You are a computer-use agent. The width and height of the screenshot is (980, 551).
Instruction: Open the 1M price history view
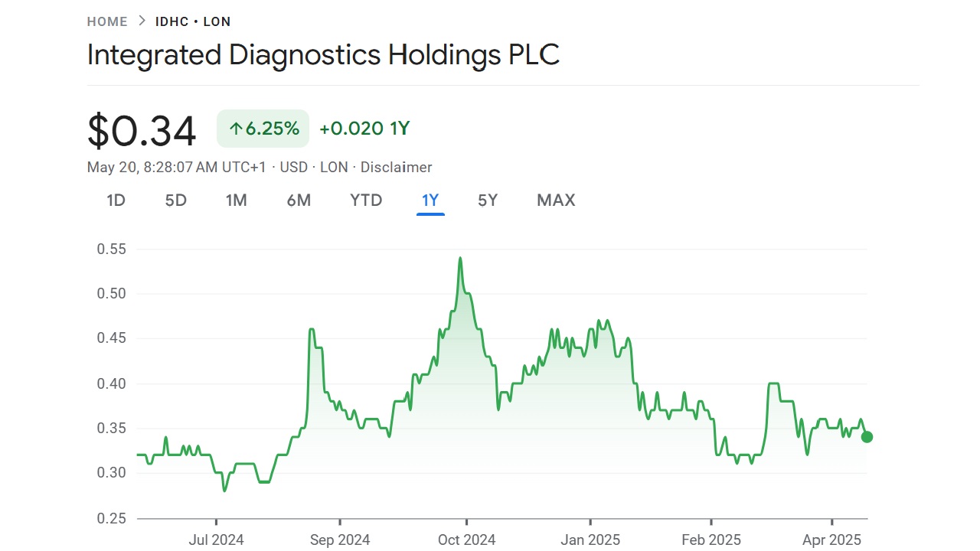point(237,200)
